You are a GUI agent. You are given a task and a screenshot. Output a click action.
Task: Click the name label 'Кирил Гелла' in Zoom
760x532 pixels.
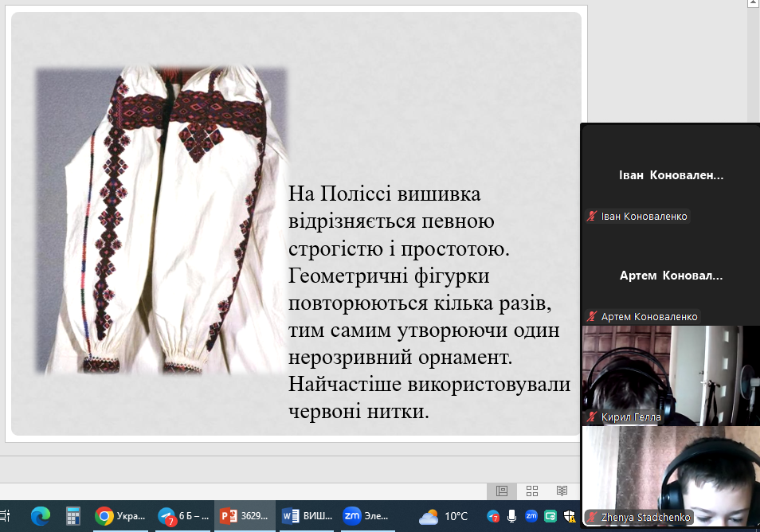[x=631, y=417]
